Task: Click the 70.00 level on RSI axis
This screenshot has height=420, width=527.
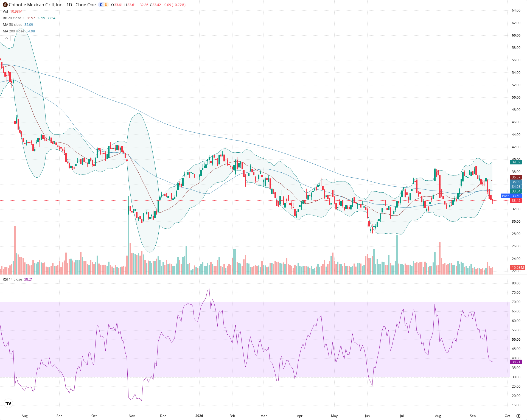Action: coord(516,302)
